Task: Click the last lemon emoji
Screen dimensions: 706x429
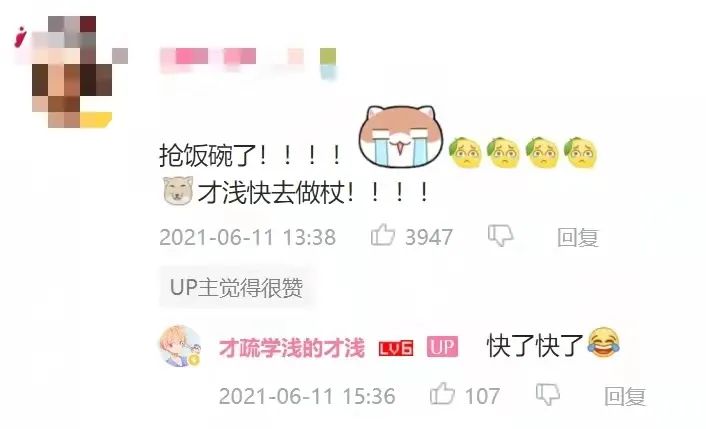Action: tap(581, 153)
